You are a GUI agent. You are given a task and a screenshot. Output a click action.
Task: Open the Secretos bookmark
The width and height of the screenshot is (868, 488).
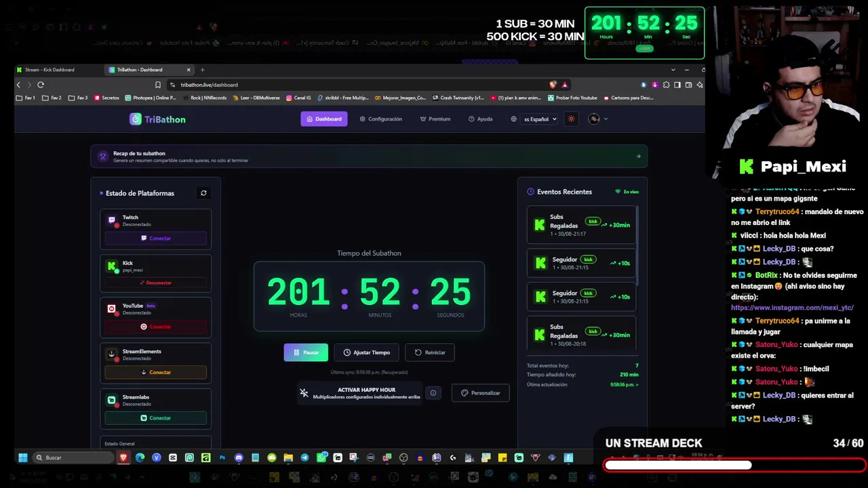[106, 98]
